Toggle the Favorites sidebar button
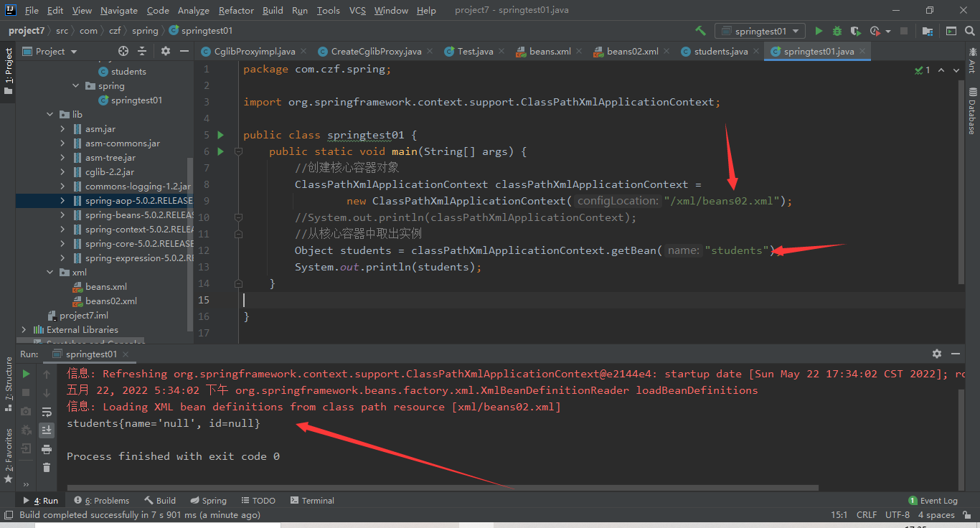The width and height of the screenshot is (980, 528). tap(8, 454)
